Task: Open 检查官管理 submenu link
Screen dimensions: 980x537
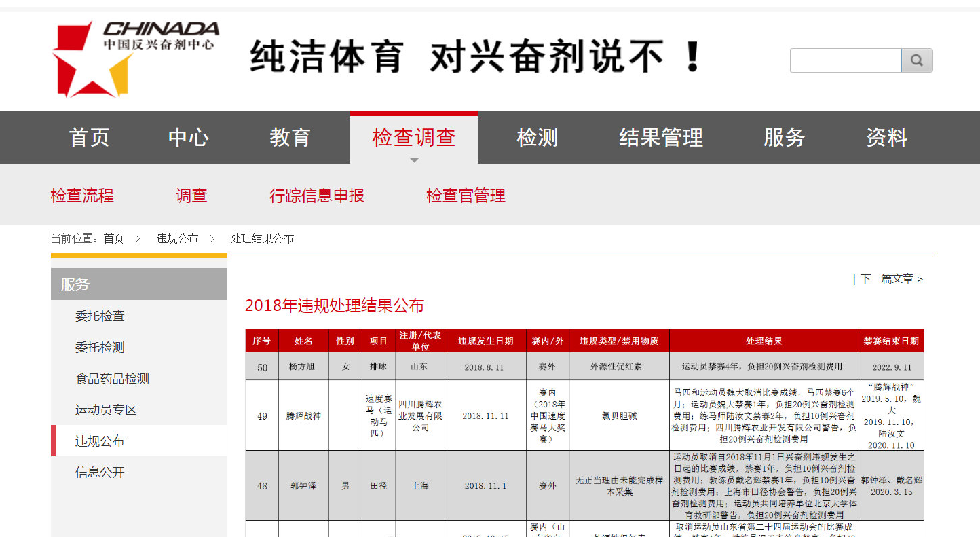Action: click(x=466, y=196)
